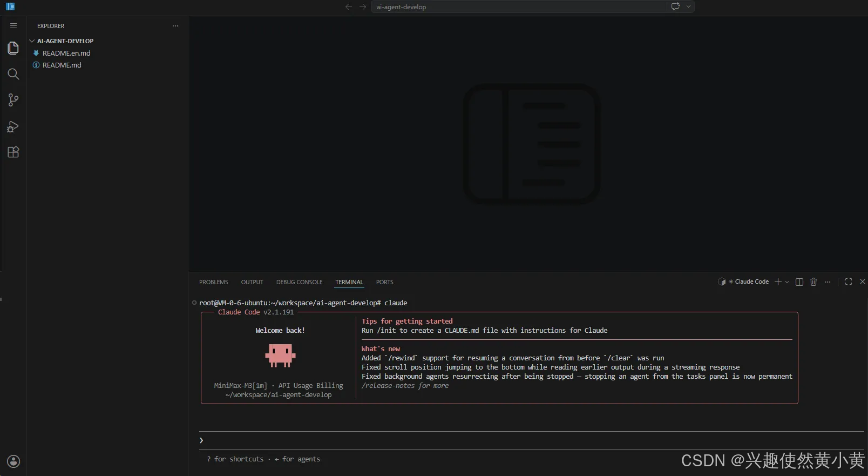The height and width of the screenshot is (476, 868).
Task: Open README.en.md in the explorer
Action: coord(66,53)
